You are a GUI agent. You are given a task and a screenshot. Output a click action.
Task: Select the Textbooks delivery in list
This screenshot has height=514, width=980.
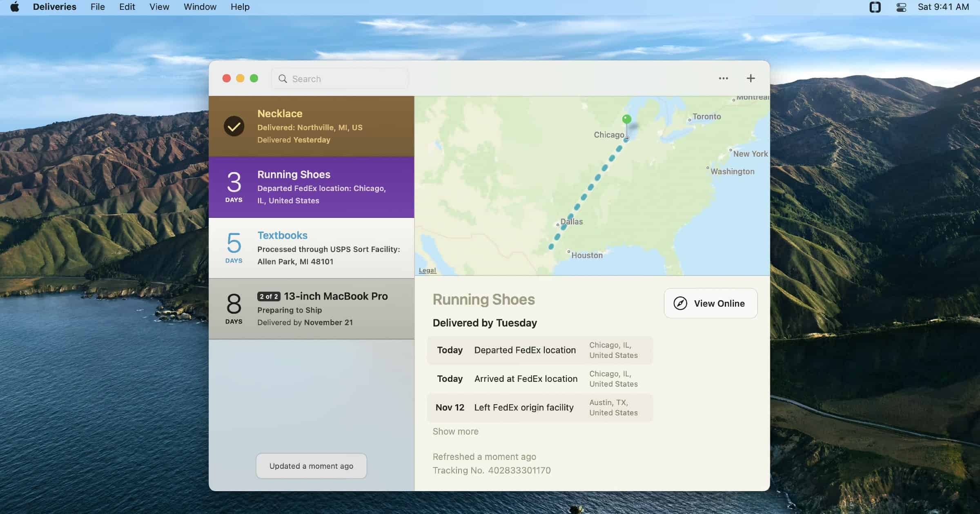click(x=311, y=248)
